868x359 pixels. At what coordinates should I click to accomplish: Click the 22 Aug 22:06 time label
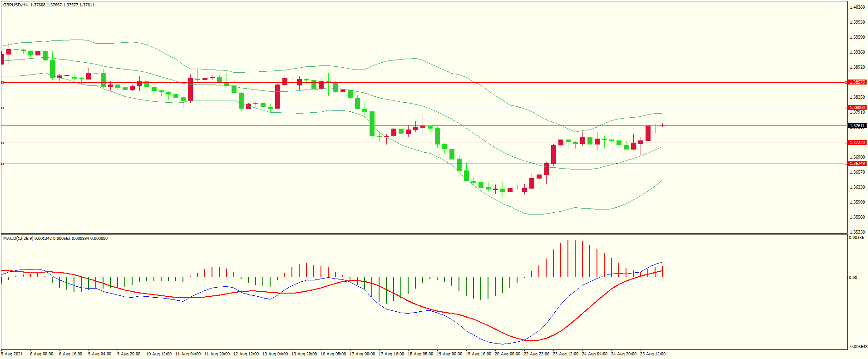pyautogui.click(x=537, y=354)
